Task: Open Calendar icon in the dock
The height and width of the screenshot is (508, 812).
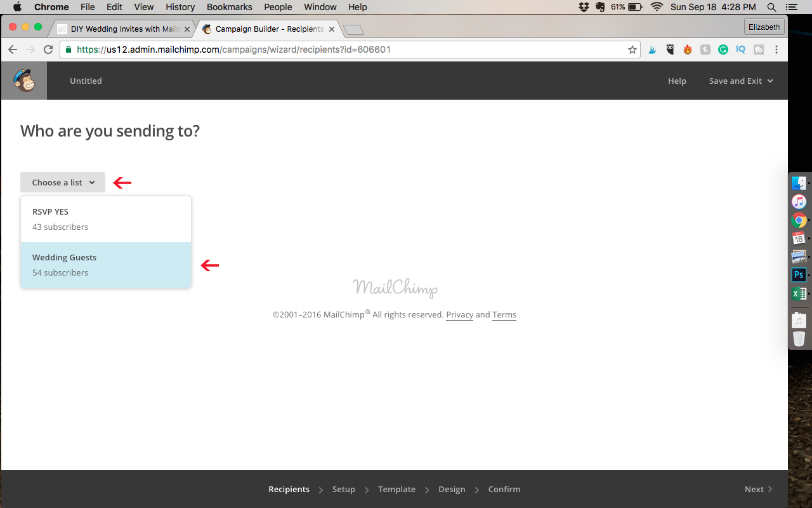Action: pyautogui.click(x=799, y=238)
